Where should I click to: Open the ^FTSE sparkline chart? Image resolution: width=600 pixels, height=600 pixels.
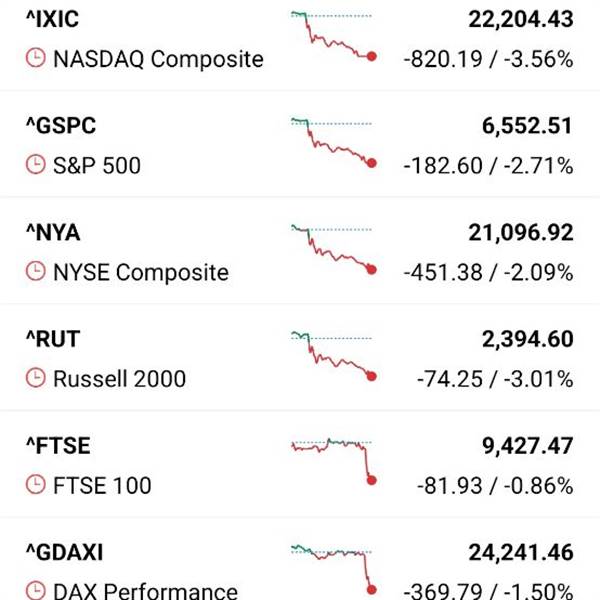point(333,460)
